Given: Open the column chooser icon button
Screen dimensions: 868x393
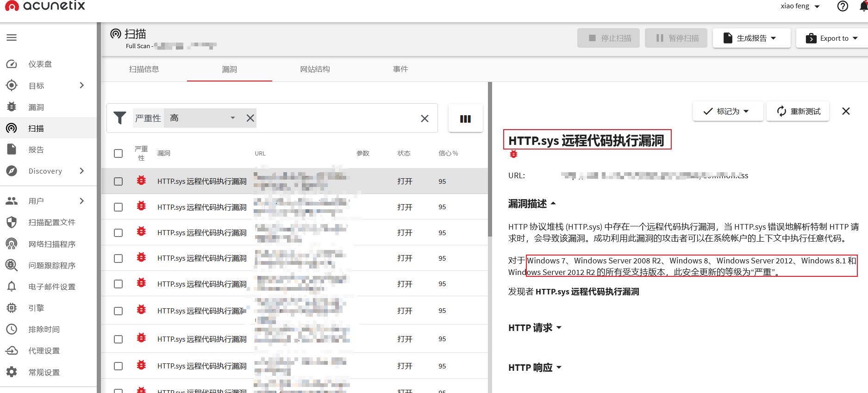Looking at the screenshot, I should coord(465,119).
